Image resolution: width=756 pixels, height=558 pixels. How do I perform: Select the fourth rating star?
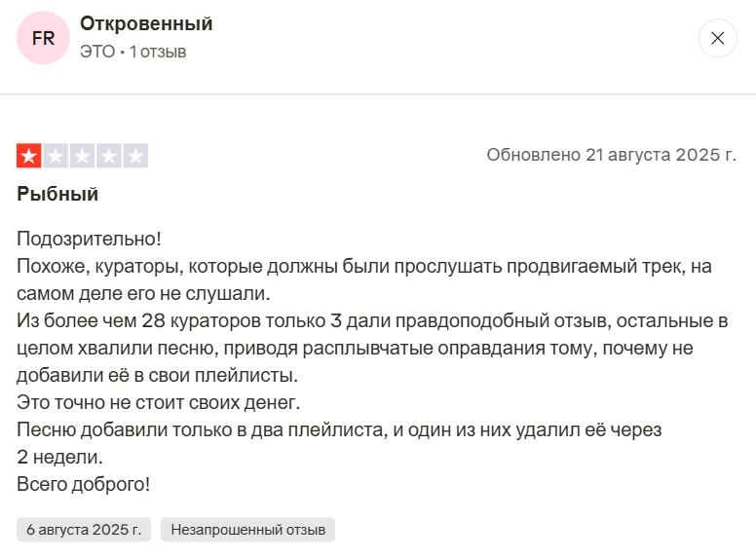[x=109, y=156]
